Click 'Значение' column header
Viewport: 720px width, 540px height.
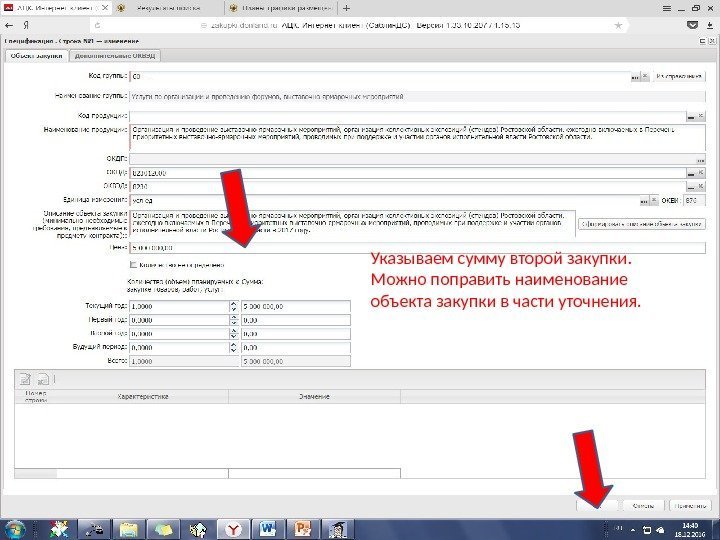tap(315, 397)
